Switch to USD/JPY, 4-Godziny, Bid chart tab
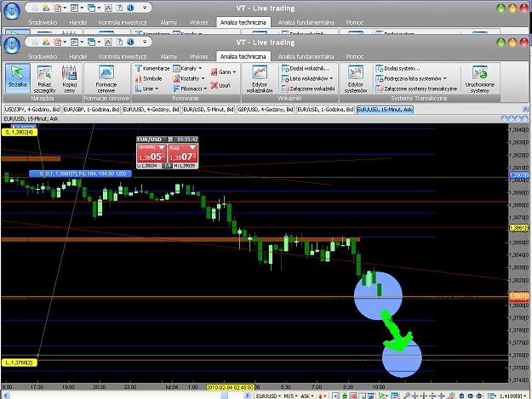This screenshot has height=399, width=532. [32, 110]
